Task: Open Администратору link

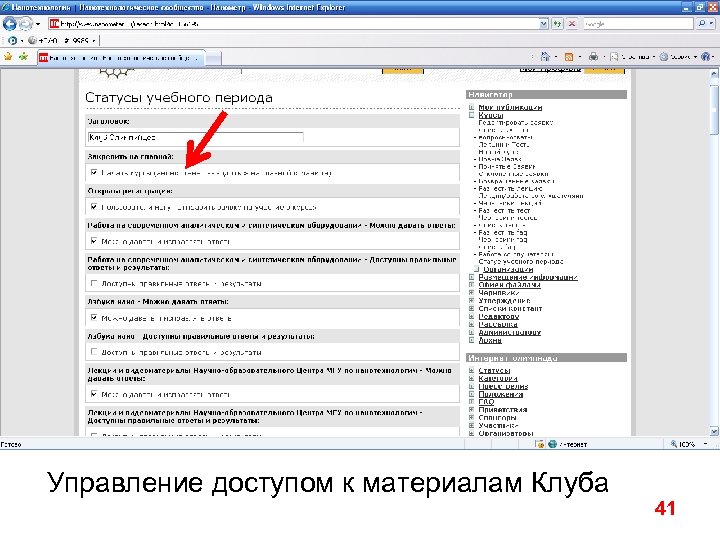Action: coord(509,332)
